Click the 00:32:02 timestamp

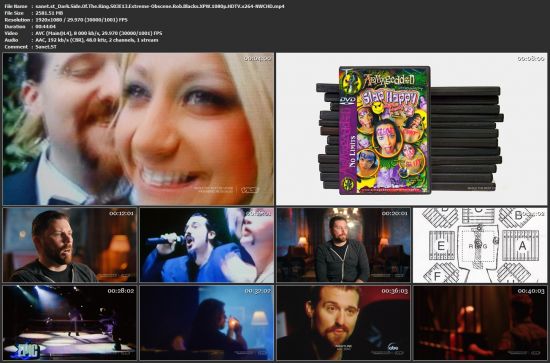[258, 291]
